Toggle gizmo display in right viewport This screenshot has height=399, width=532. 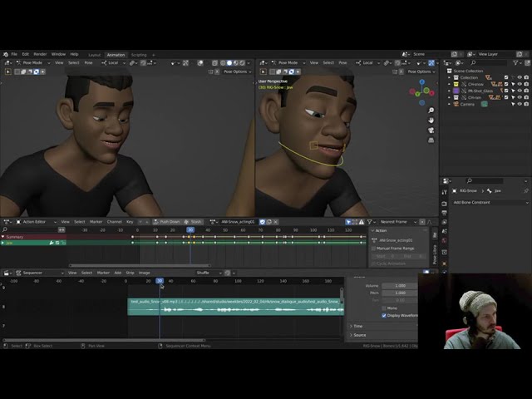click(x=431, y=63)
